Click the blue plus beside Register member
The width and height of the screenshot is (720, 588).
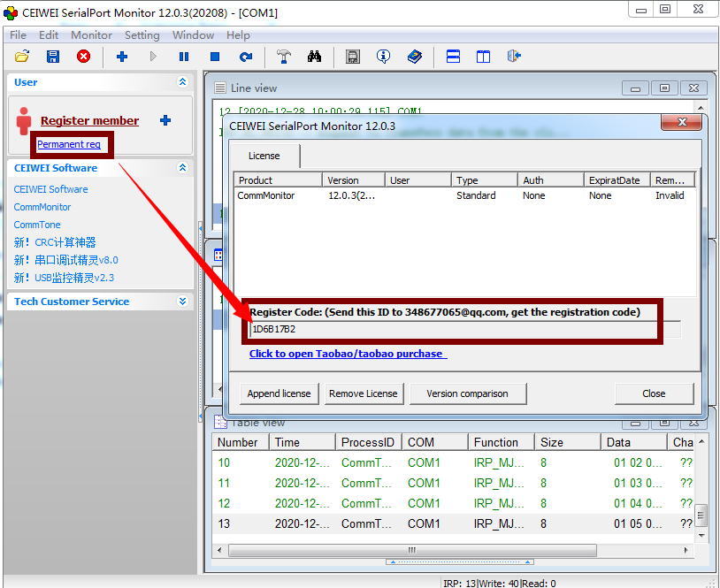coord(165,120)
